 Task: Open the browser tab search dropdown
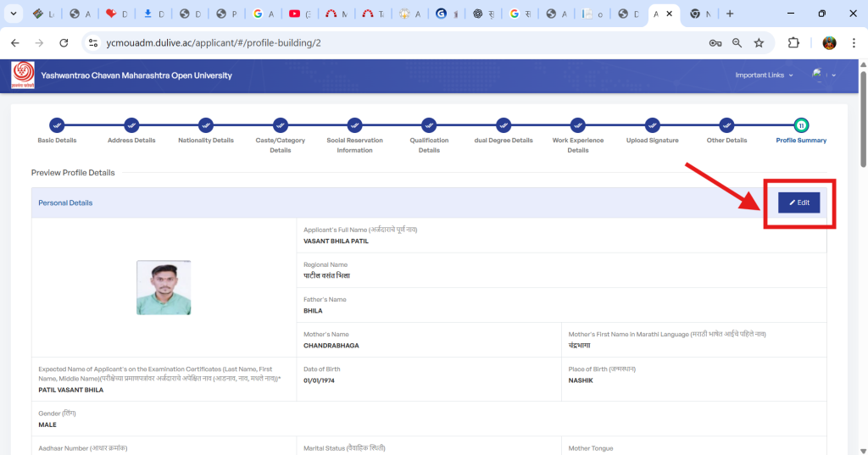14,14
